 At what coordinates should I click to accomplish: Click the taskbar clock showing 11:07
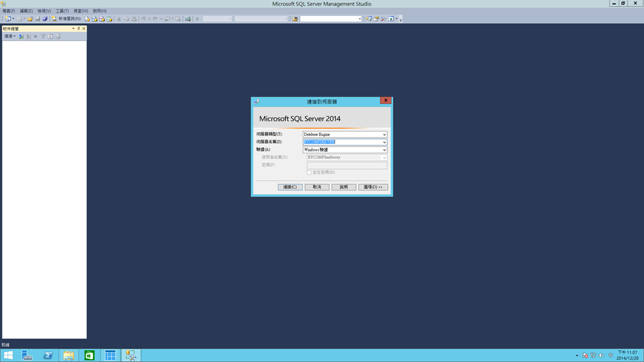pyautogui.click(x=627, y=356)
